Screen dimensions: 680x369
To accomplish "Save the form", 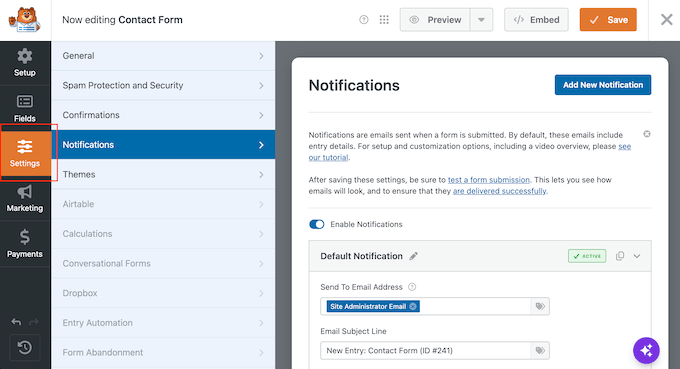I will click(x=608, y=20).
